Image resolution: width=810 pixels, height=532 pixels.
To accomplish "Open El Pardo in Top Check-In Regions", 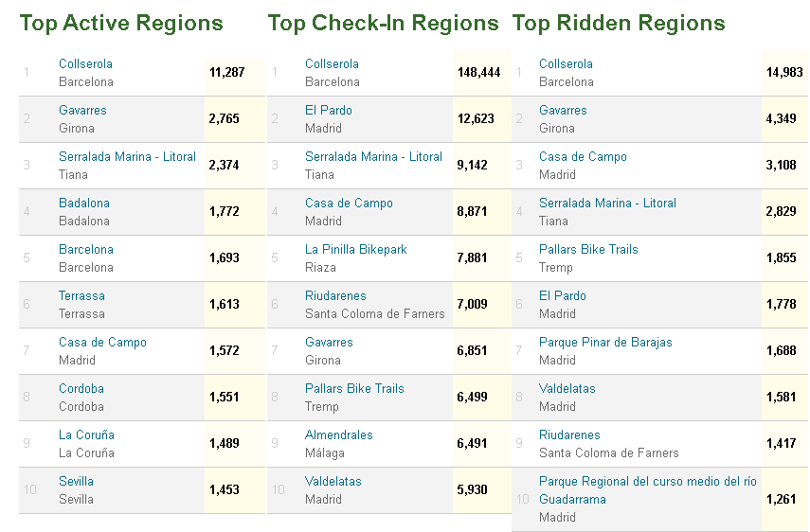I will click(x=328, y=111).
